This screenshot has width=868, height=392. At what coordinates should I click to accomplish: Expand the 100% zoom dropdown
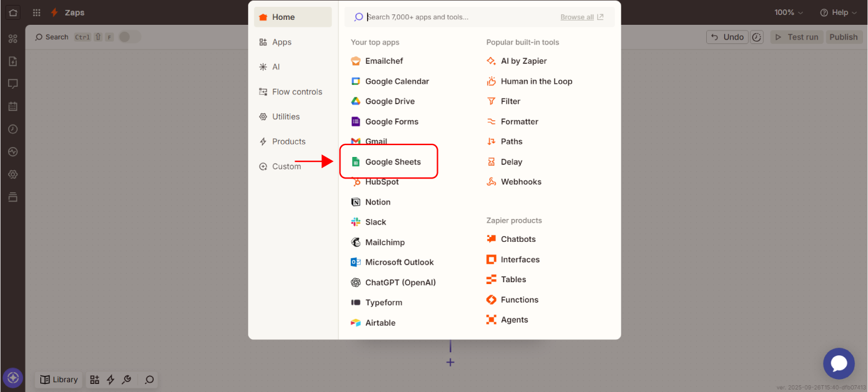[x=788, y=12]
